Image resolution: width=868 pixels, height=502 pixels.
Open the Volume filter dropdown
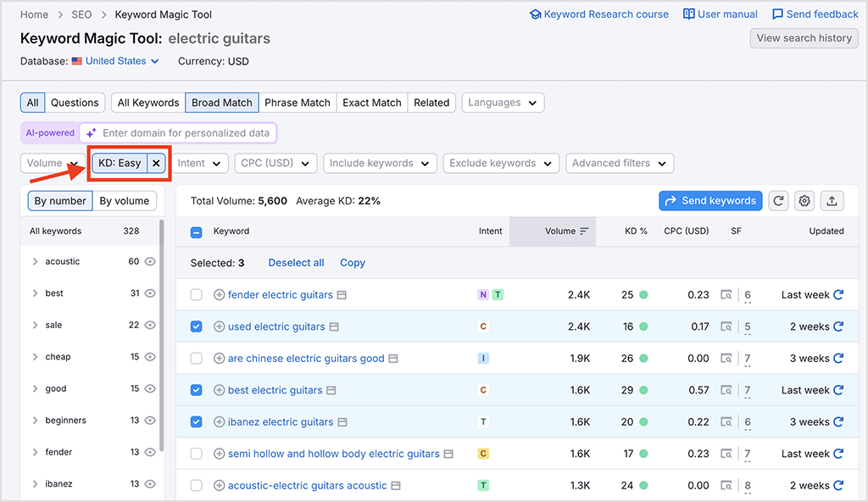(53, 163)
